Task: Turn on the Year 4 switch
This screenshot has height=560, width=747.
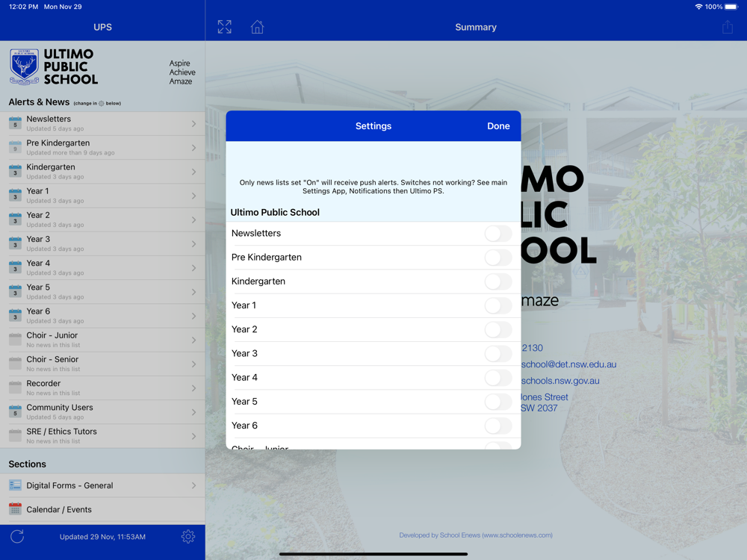Action: coord(498,378)
